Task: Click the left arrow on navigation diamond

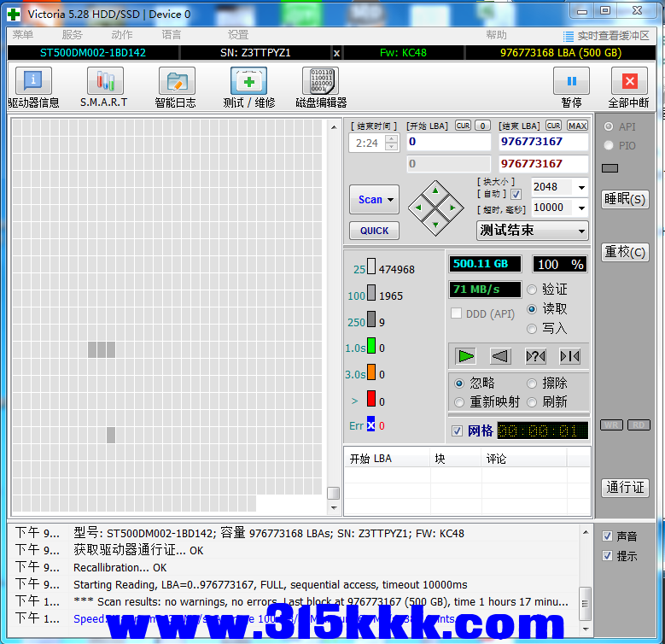Action: (418, 208)
